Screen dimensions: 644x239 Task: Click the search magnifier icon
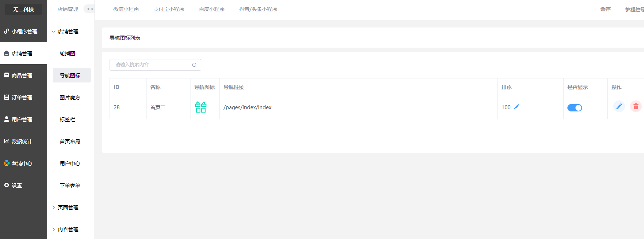pos(194,65)
